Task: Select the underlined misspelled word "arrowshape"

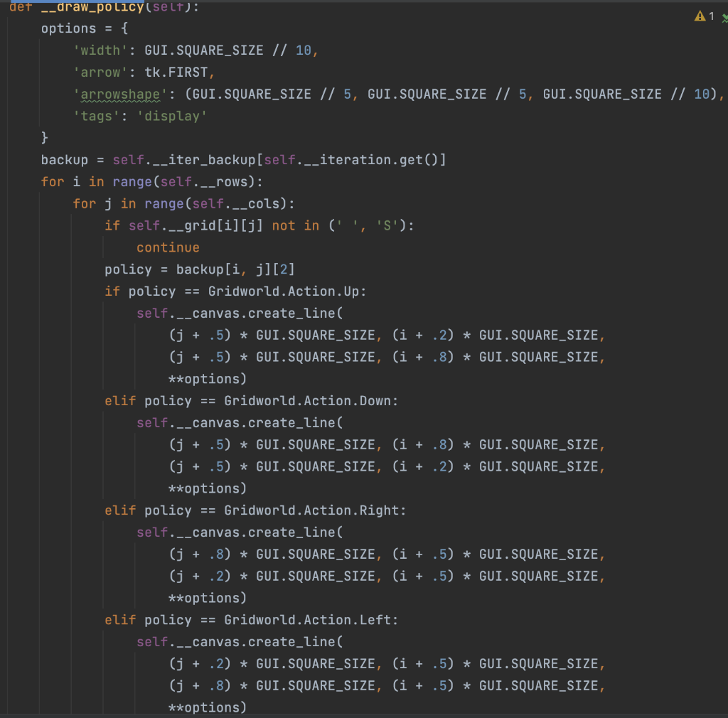Action: pos(120,94)
